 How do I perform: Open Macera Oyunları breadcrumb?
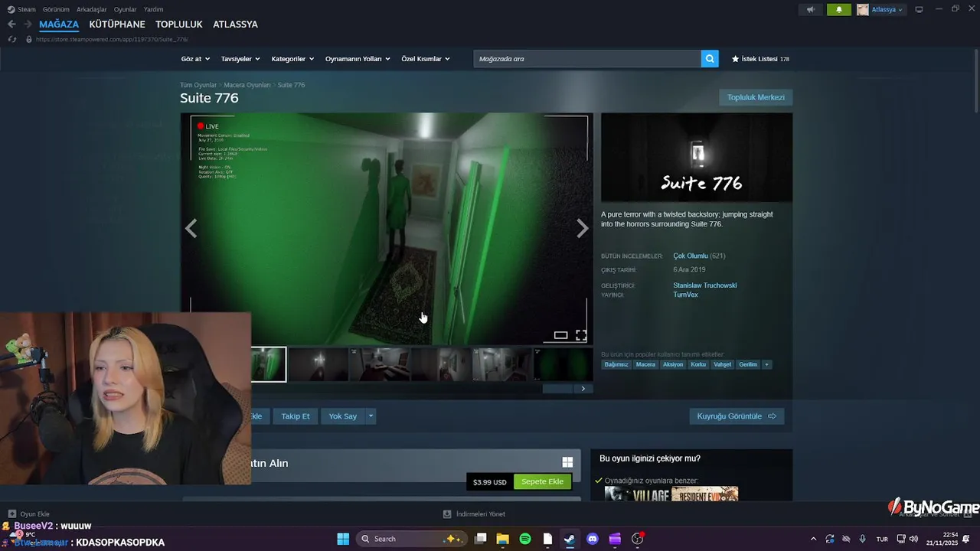point(247,85)
